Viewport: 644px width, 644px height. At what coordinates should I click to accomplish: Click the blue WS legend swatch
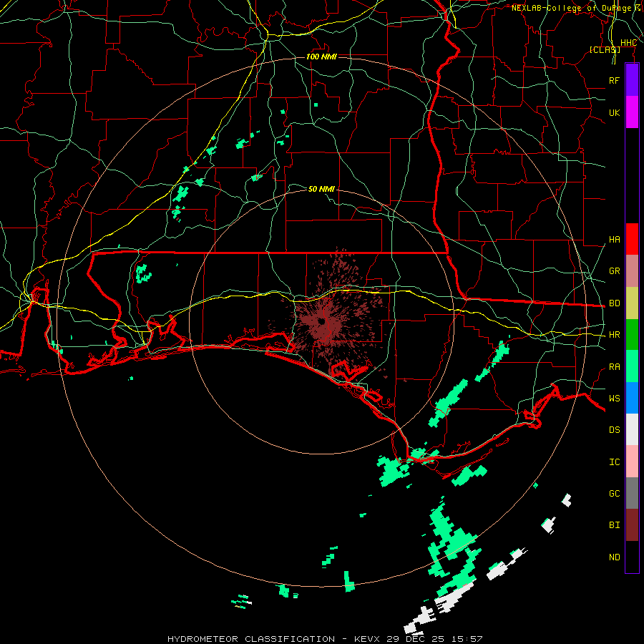pos(632,398)
